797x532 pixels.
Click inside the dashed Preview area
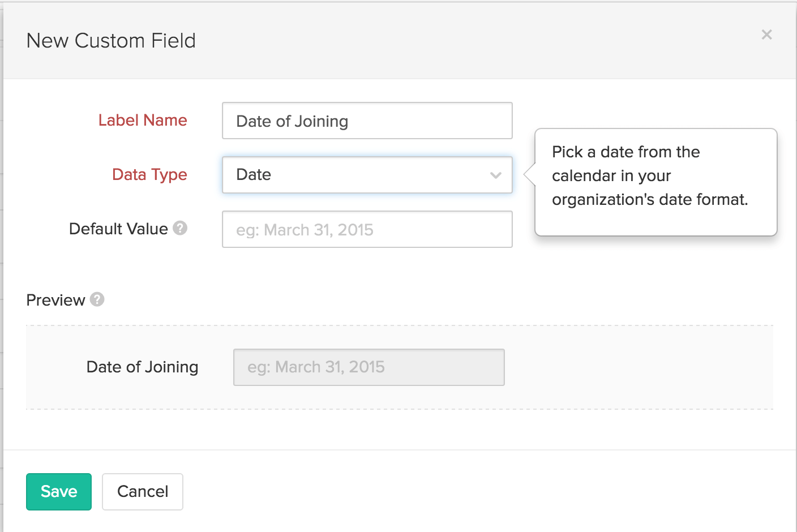click(x=623, y=367)
